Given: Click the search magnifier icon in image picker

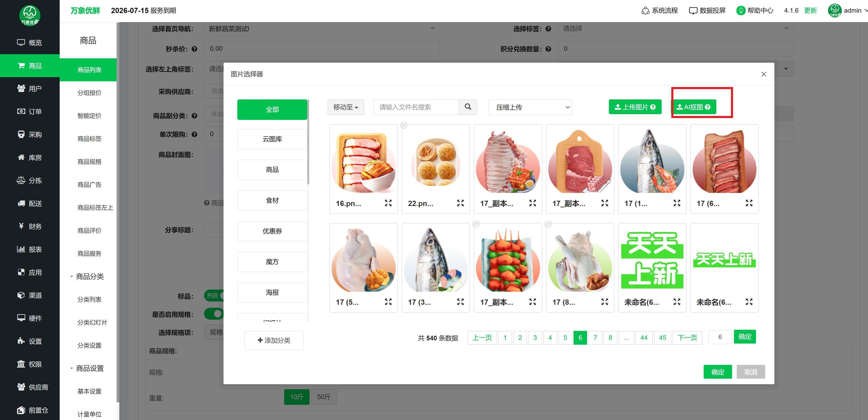Looking at the screenshot, I should [468, 107].
